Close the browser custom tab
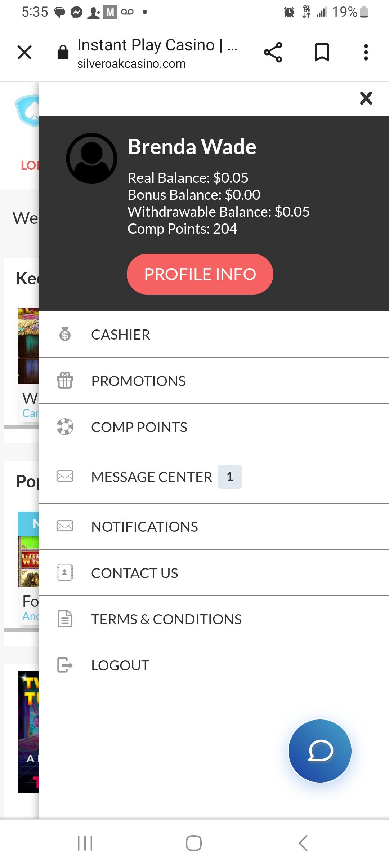Screen dimensions: 389x868 [x=24, y=52]
